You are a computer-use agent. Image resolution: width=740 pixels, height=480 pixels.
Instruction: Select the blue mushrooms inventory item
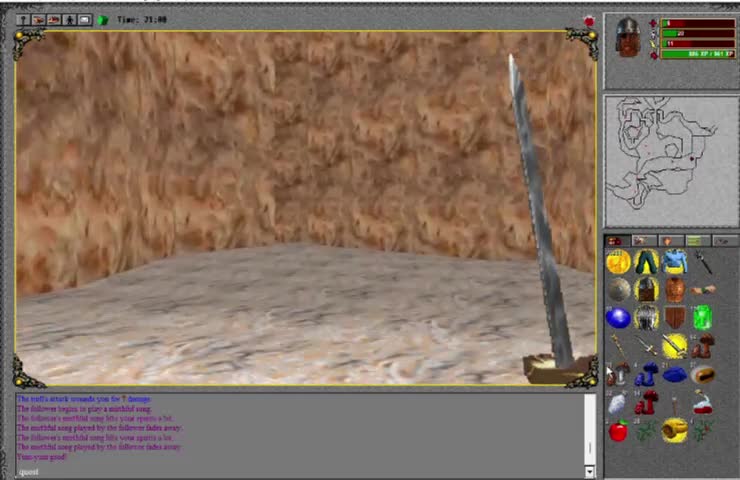tap(646, 374)
